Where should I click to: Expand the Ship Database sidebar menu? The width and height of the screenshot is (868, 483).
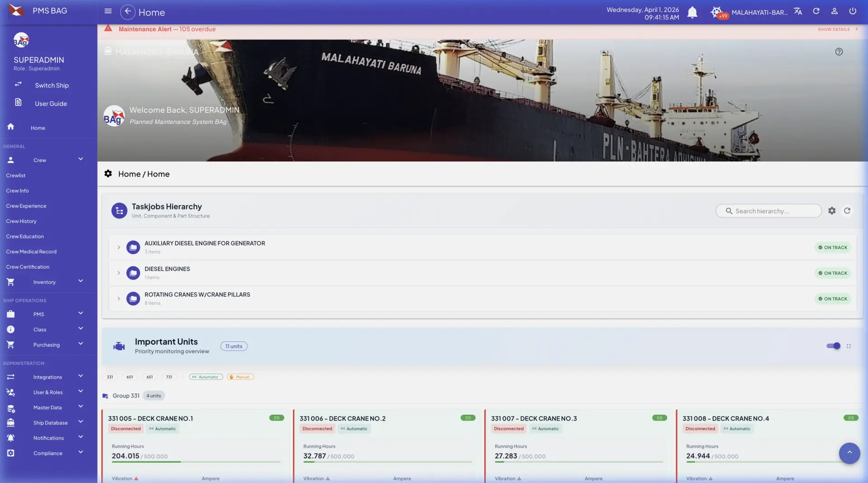point(80,422)
